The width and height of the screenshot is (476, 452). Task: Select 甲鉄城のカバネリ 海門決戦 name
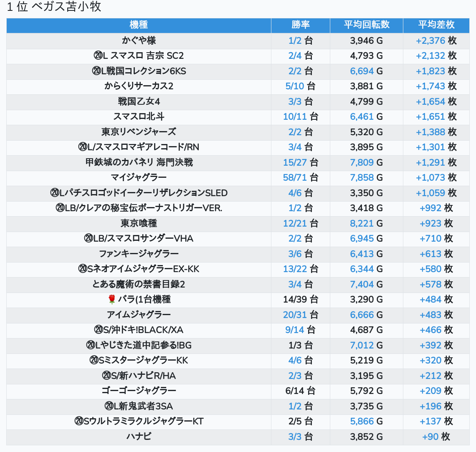point(139,162)
